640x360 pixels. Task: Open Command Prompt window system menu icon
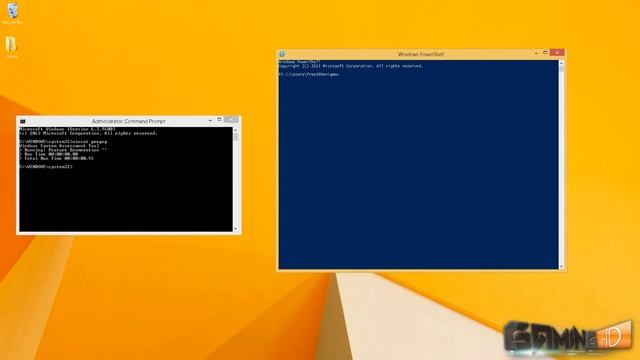(23, 121)
